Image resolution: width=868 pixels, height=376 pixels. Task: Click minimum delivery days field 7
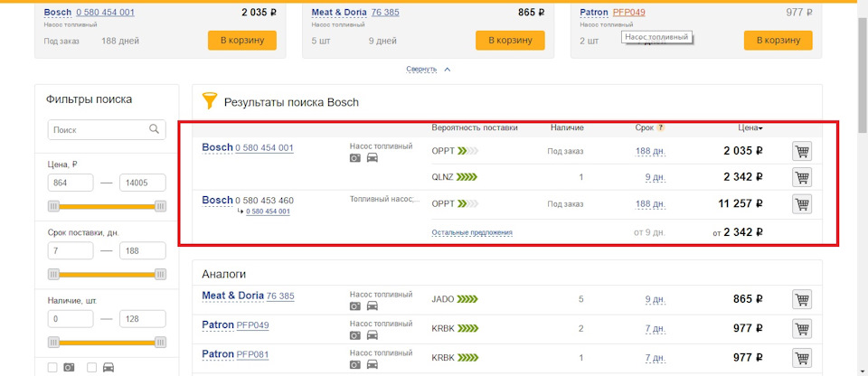click(x=71, y=251)
